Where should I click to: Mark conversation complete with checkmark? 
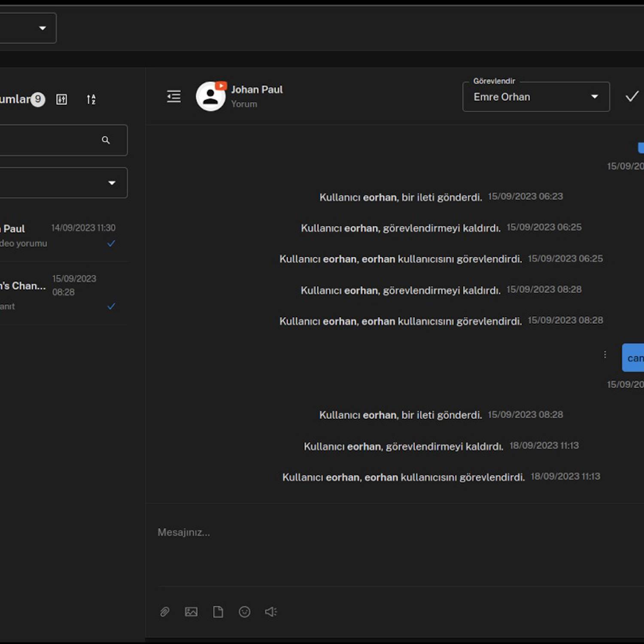(632, 97)
